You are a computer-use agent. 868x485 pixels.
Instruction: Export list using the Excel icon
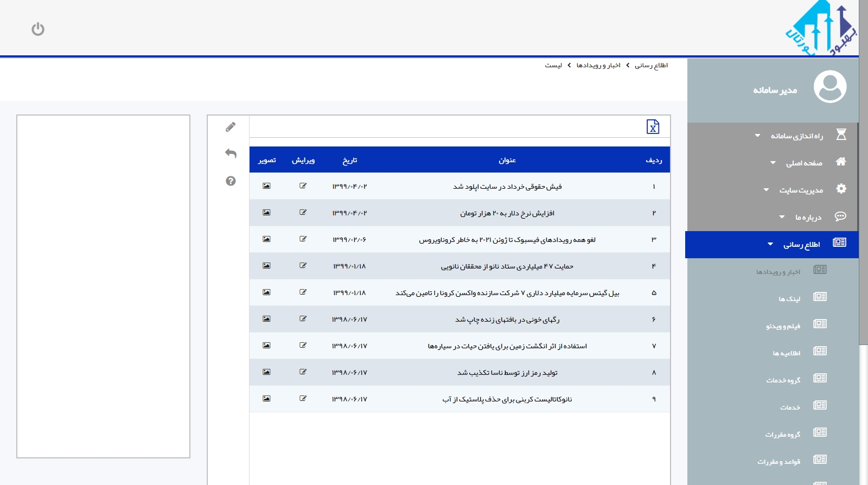click(x=653, y=127)
